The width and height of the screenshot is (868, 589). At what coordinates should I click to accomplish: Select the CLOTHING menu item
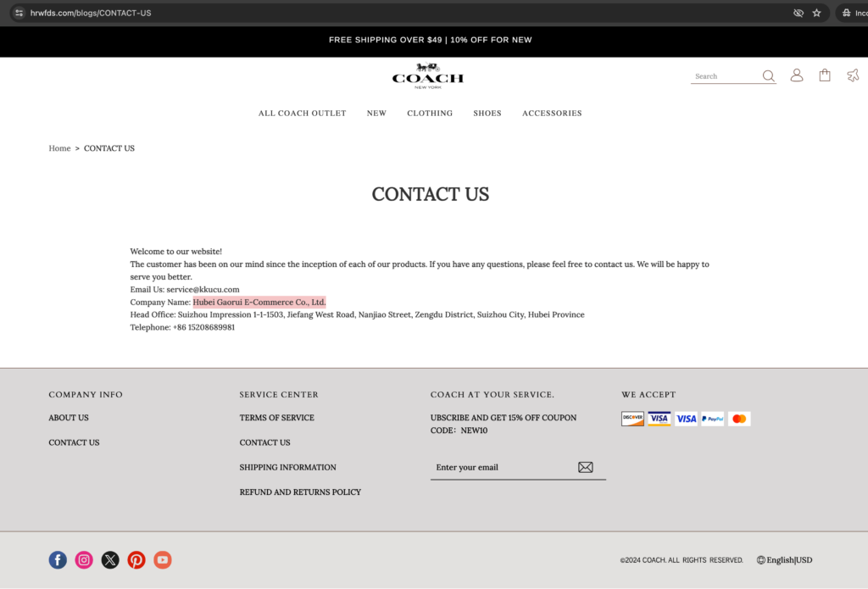click(x=430, y=113)
